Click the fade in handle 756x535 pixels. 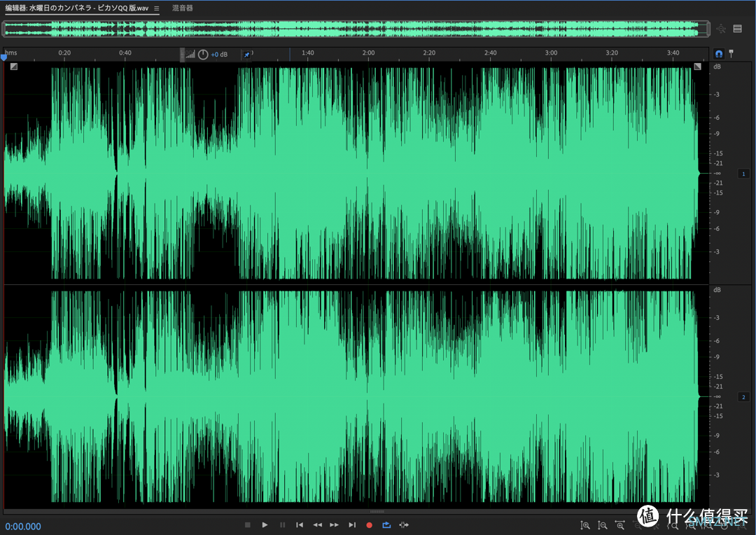(x=14, y=67)
